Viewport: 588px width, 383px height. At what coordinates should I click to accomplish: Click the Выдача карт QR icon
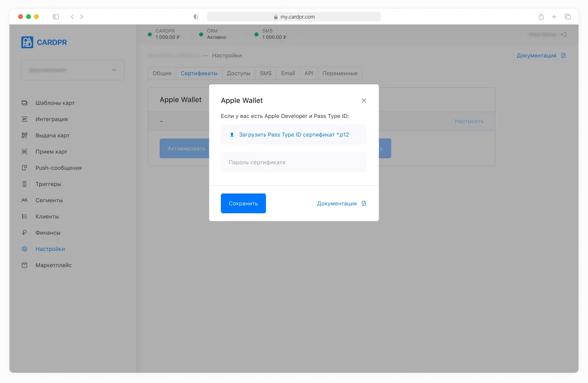24,135
